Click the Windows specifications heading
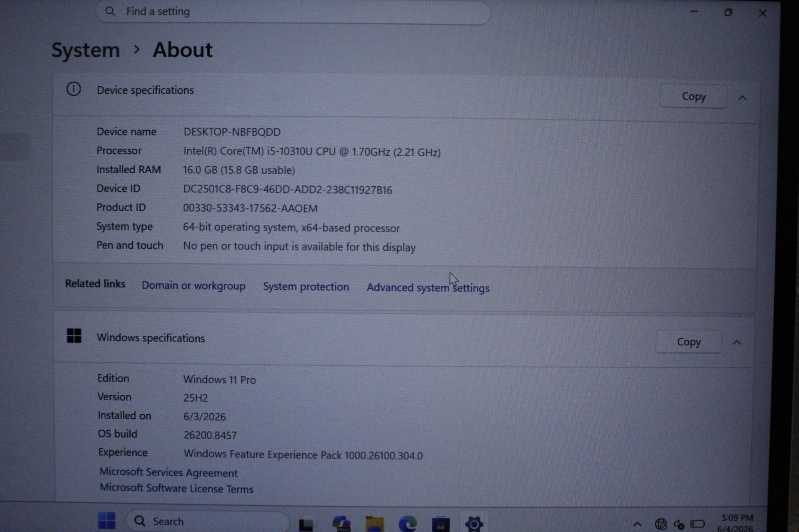 [151, 338]
